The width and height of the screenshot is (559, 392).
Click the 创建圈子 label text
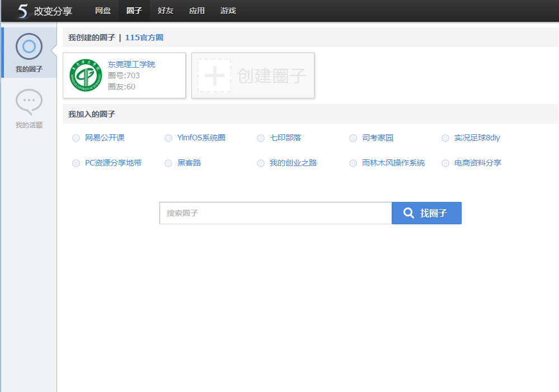tap(271, 75)
